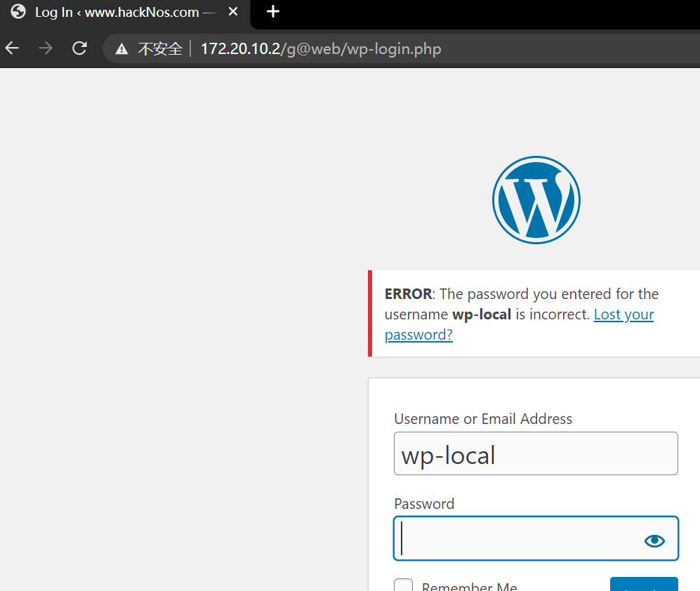Screen dimensions: 700x591
Task: Click the blue Log In button
Action: (x=644, y=584)
